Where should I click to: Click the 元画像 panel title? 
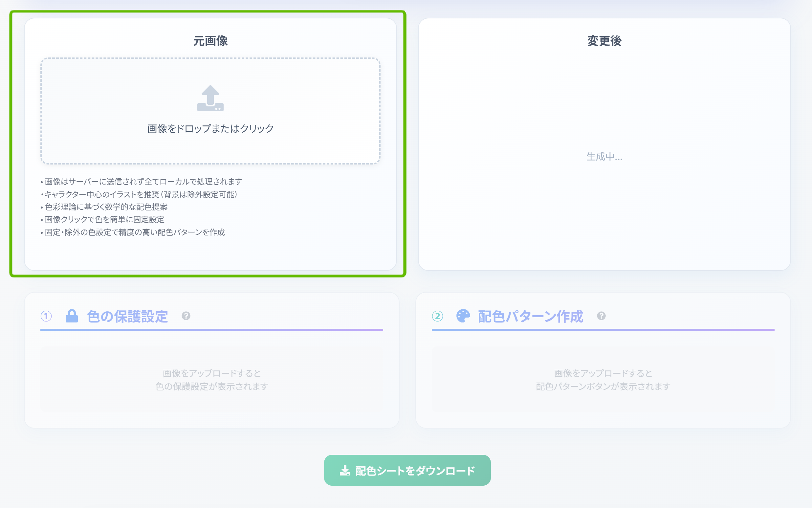(x=210, y=41)
